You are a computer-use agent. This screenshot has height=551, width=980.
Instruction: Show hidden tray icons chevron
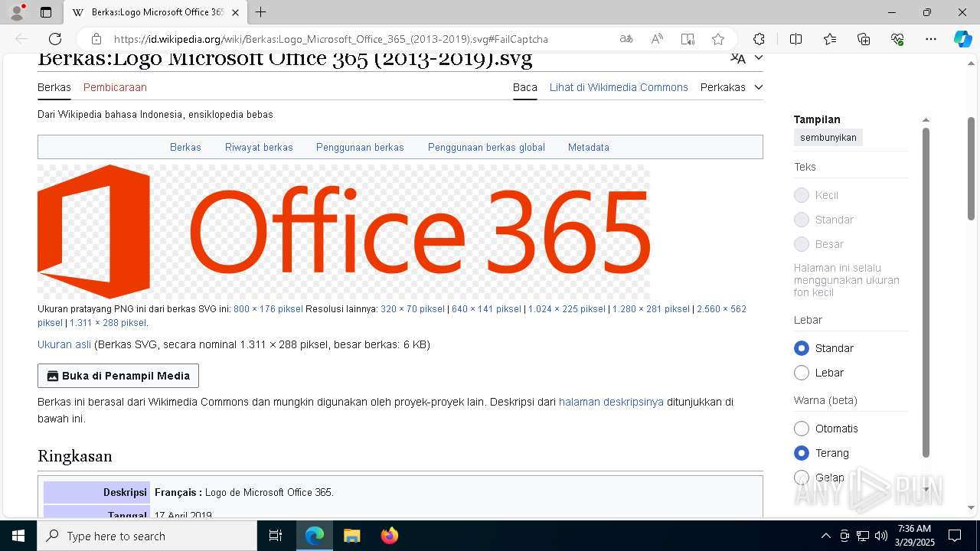825,536
